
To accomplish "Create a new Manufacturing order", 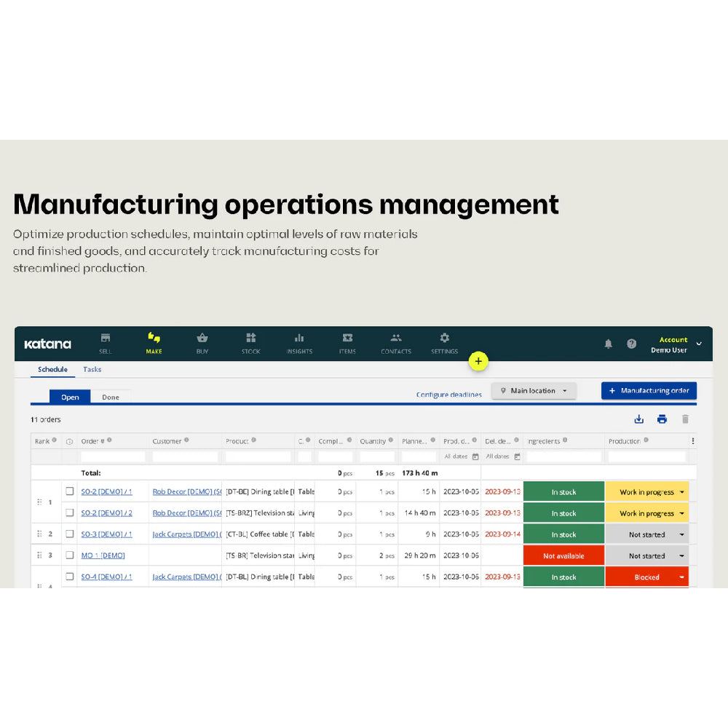I will coord(649,391).
